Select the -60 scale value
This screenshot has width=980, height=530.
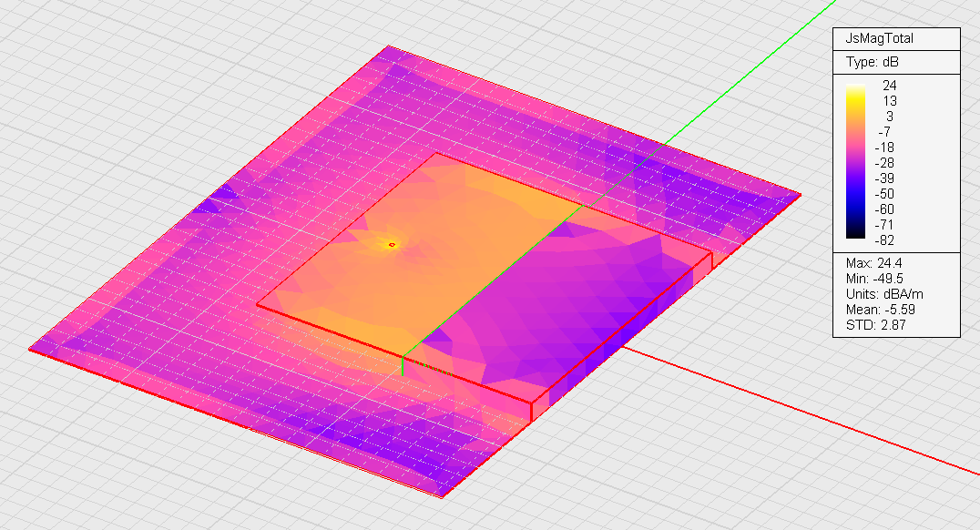click(x=884, y=210)
